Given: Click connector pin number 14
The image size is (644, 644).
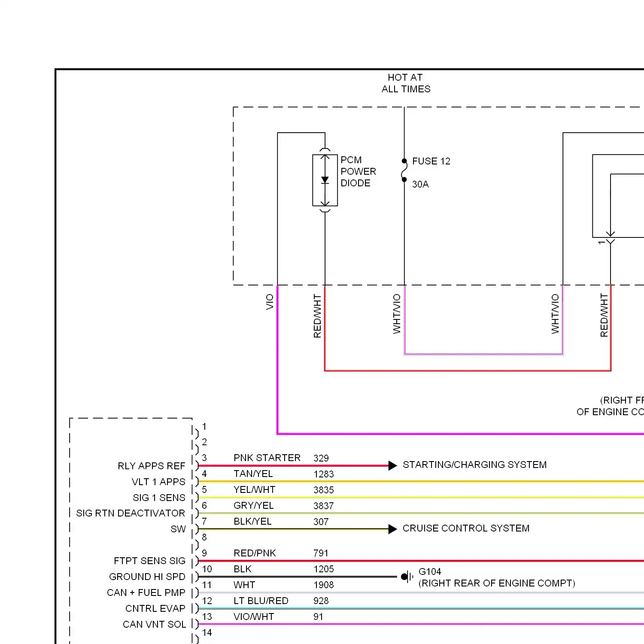Looking at the screenshot, I should point(207,632).
